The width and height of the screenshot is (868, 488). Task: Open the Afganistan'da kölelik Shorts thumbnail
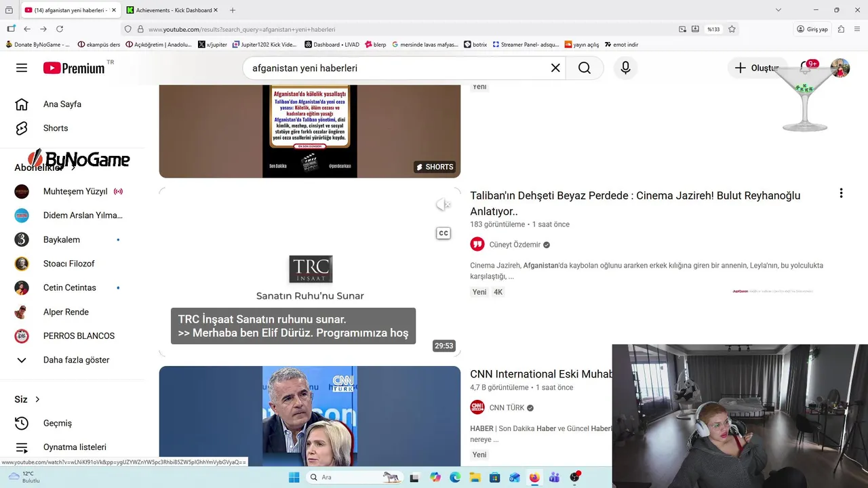pyautogui.click(x=310, y=131)
